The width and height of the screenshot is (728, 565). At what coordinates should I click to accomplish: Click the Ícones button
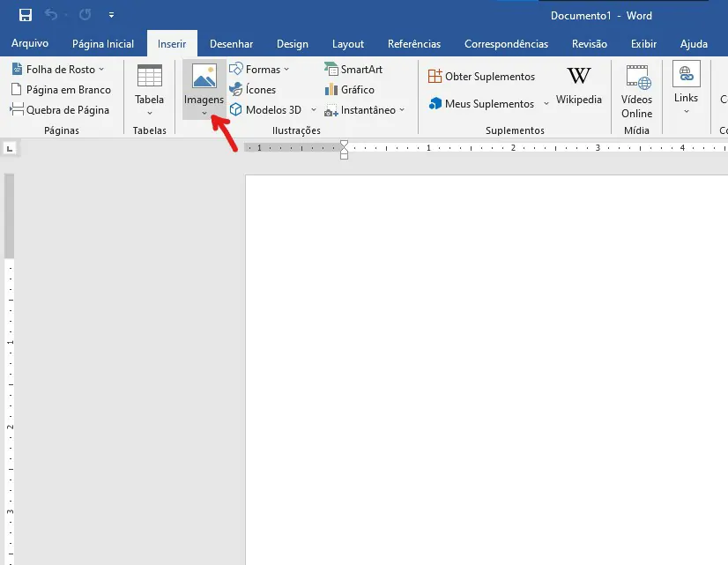pos(253,90)
